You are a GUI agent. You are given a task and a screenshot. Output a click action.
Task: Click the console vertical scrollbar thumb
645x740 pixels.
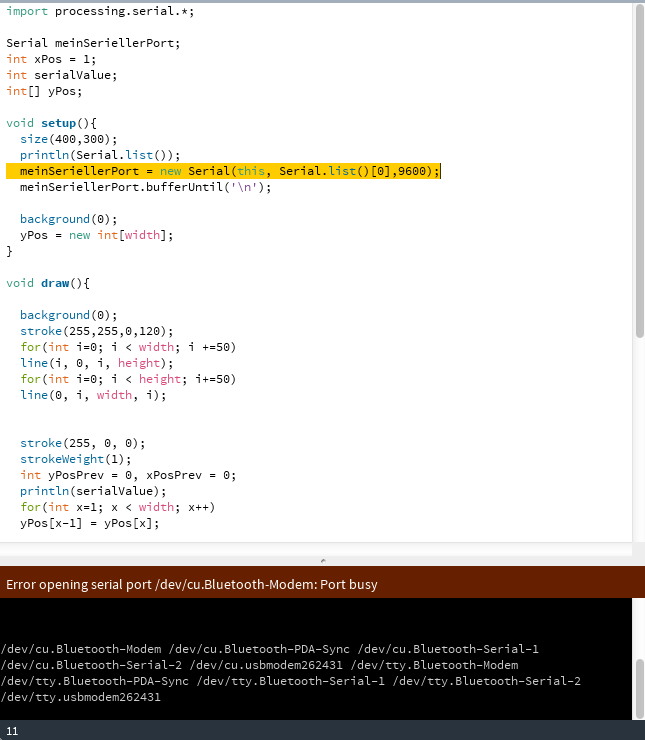(639, 688)
